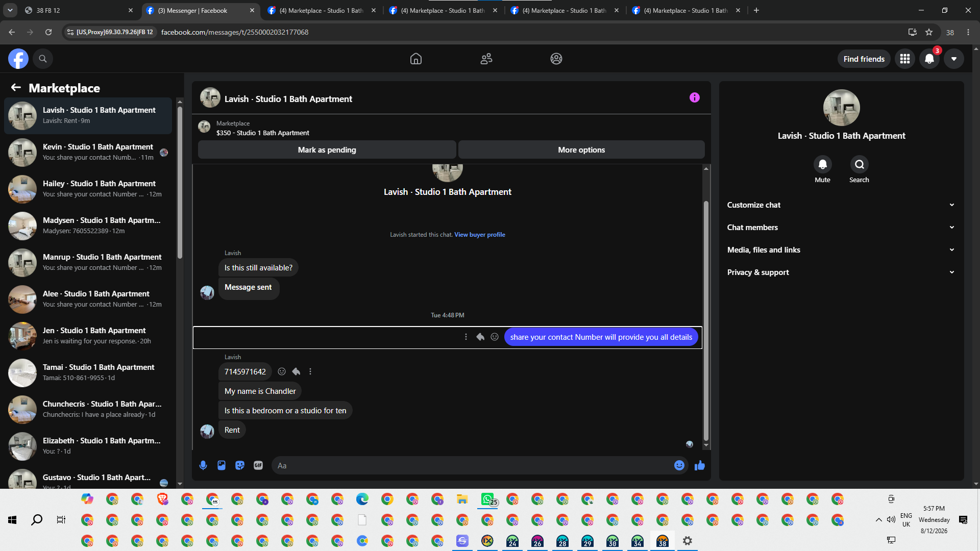The image size is (980, 551).
Task: Expand Media, files and links section
Action: click(x=841, y=250)
